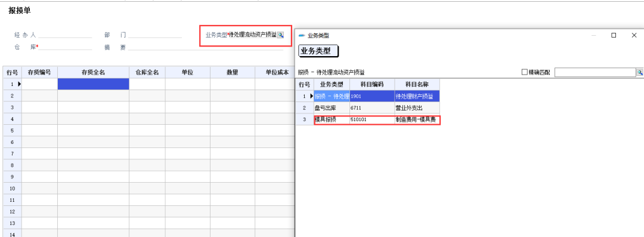Click the search box in 业务类型 dialog
Screen dimensions: 644x237
(x=595, y=72)
